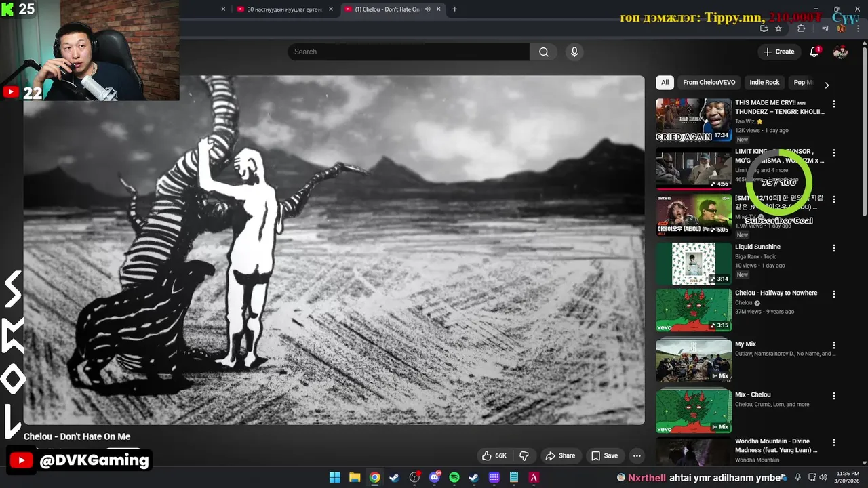The height and width of the screenshot is (488, 868).
Task: Open the My Mix playlist title
Action: tap(745, 344)
